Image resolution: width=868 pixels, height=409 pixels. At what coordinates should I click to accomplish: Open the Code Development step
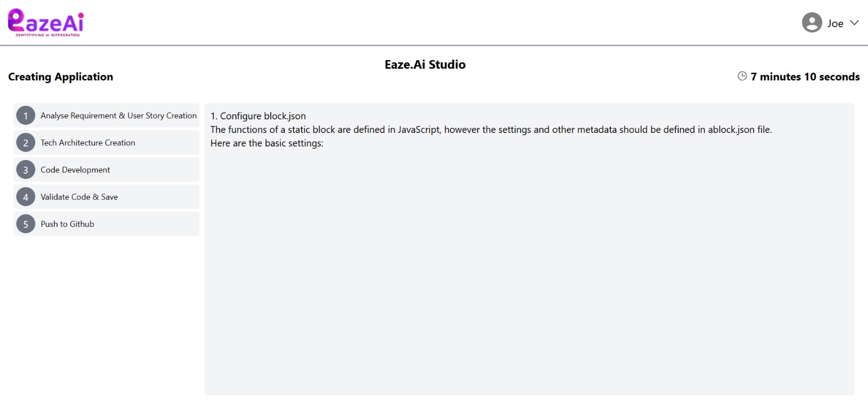106,170
